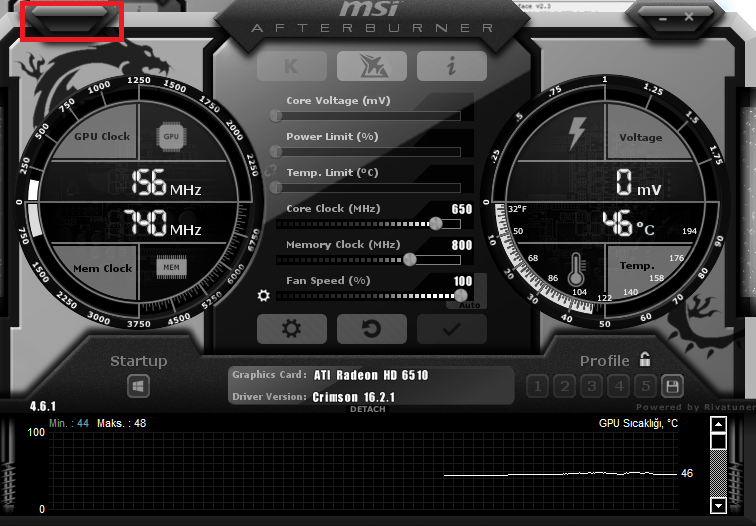
Task: Click the "156 MHz" GPU clock reading
Action: (x=166, y=183)
